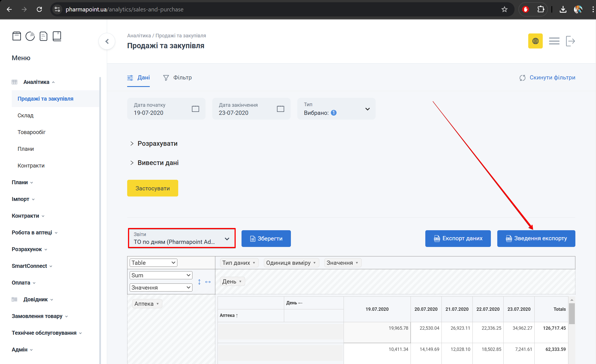The width and height of the screenshot is (596, 364).
Task: Open Склад in the sidebar menu
Action: point(25,115)
